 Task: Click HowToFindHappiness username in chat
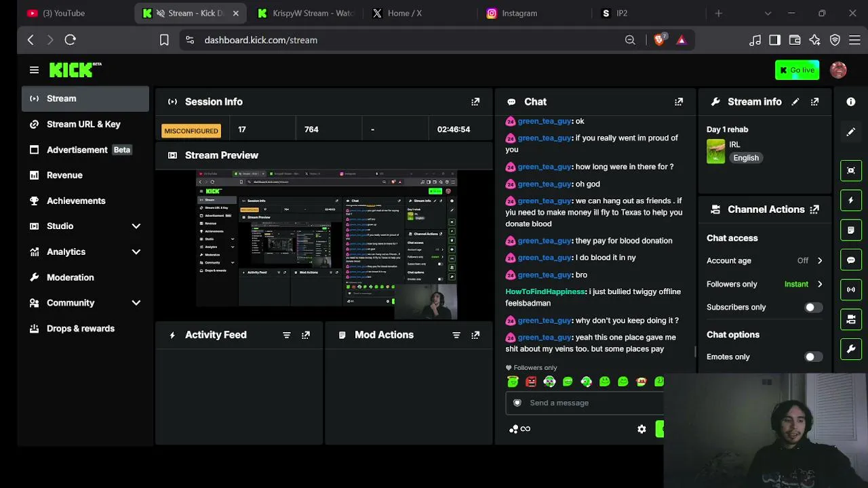[545, 291]
